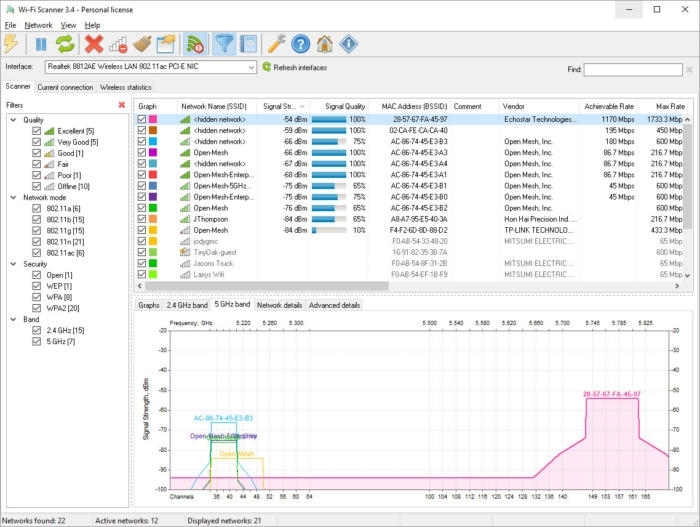Uncheck the Excellent quality filter
Screen dimensions: 700x527
tap(37, 131)
